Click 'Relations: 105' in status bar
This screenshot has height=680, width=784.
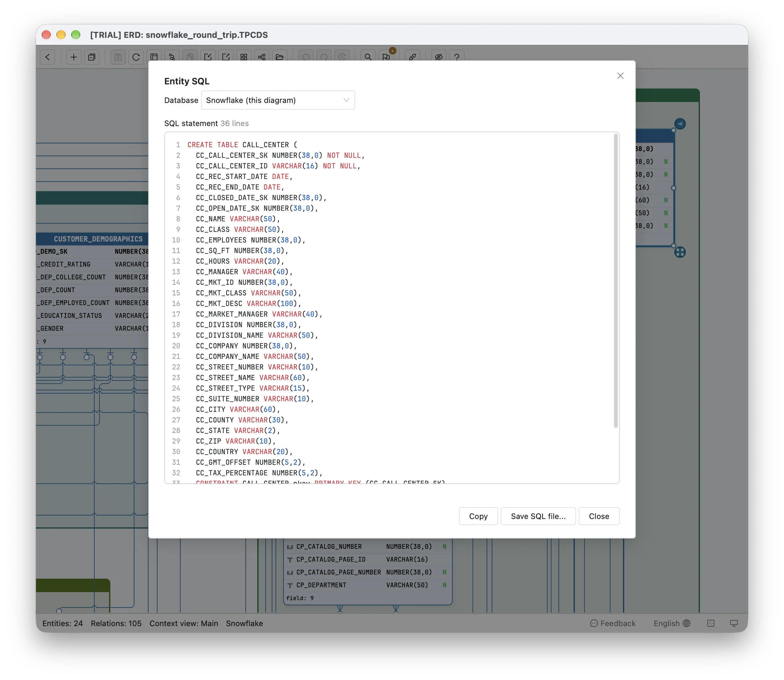[x=116, y=623]
